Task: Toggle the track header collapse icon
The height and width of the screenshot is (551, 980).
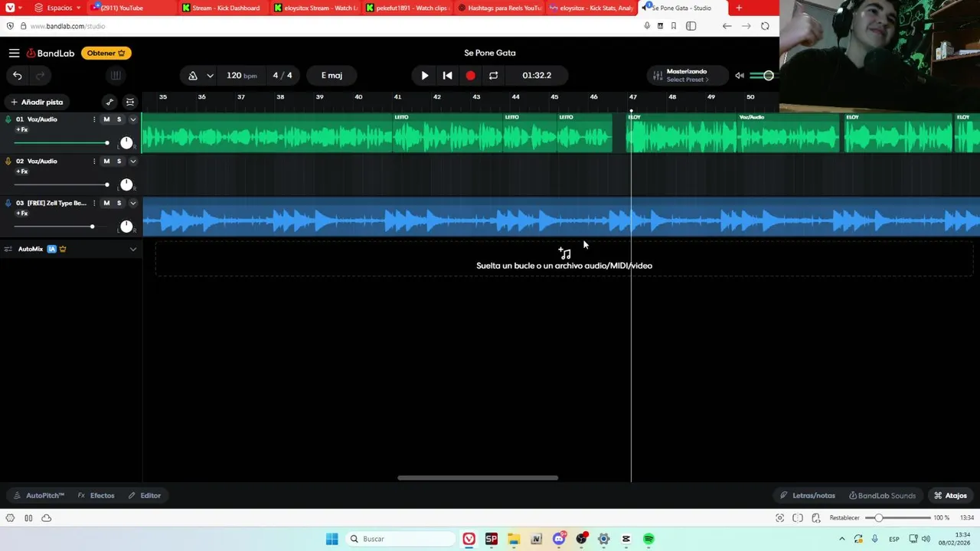Action: coord(130,102)
